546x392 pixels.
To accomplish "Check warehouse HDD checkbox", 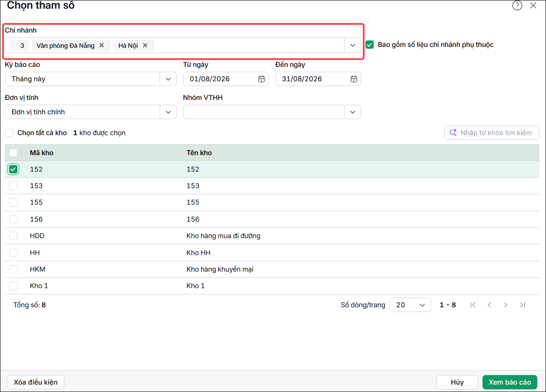I will coord(13,236).
